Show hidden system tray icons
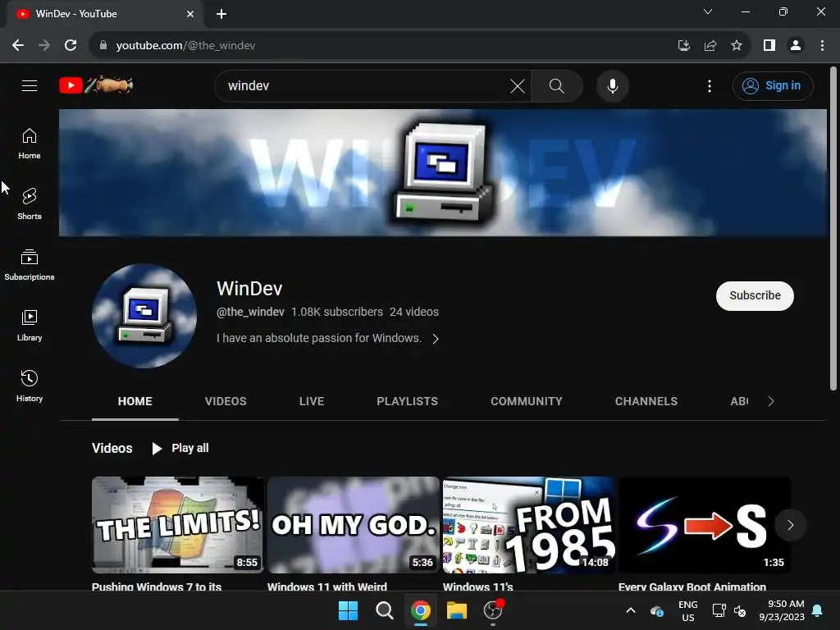 631,610
